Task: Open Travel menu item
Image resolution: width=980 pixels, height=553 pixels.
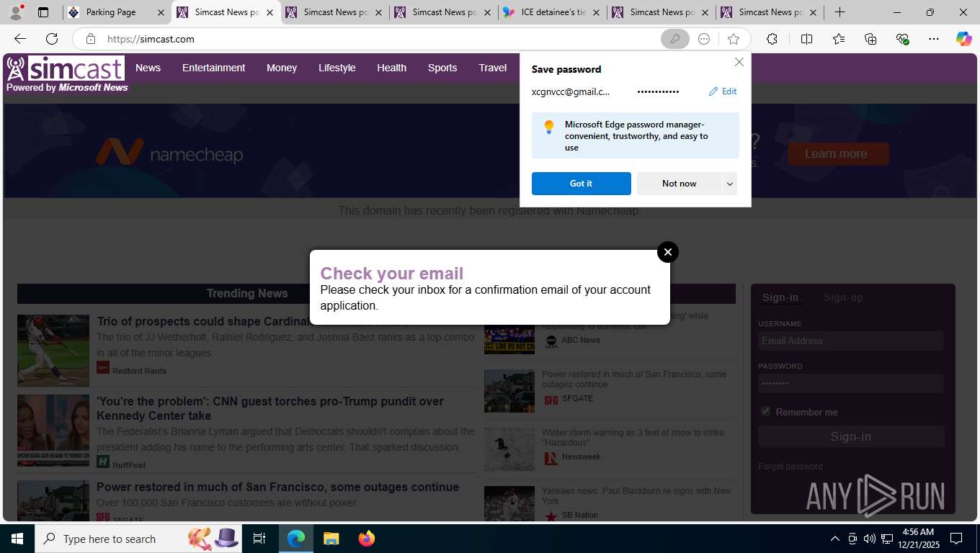Action: coord(492,68)
